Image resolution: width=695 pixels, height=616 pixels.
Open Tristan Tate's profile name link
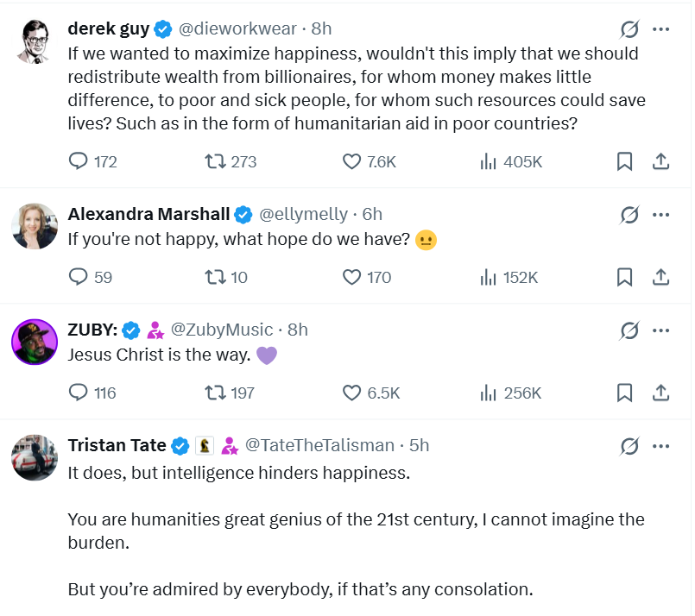click(x=117, y=445)
